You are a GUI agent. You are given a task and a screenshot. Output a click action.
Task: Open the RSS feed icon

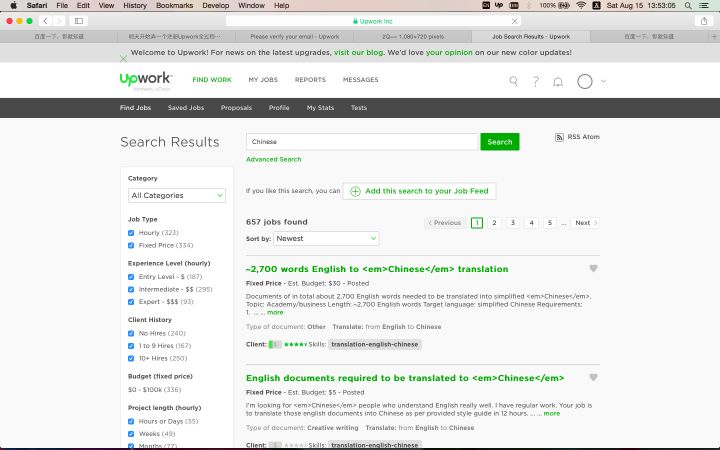click(x=559, y=137)
